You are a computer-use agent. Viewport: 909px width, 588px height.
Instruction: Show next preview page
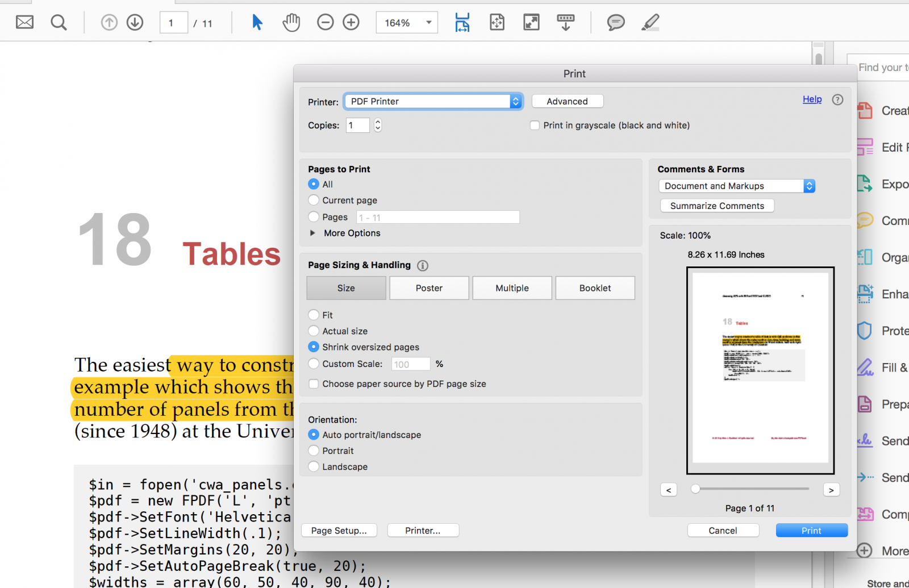pyautogui.click(x=831, y=490)
